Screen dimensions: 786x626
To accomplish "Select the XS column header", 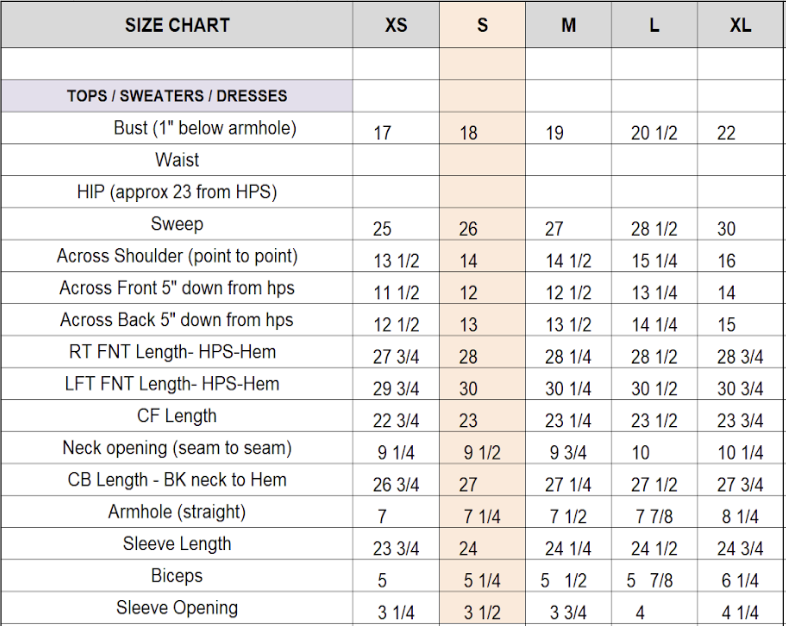I will [x=396, y=25].
